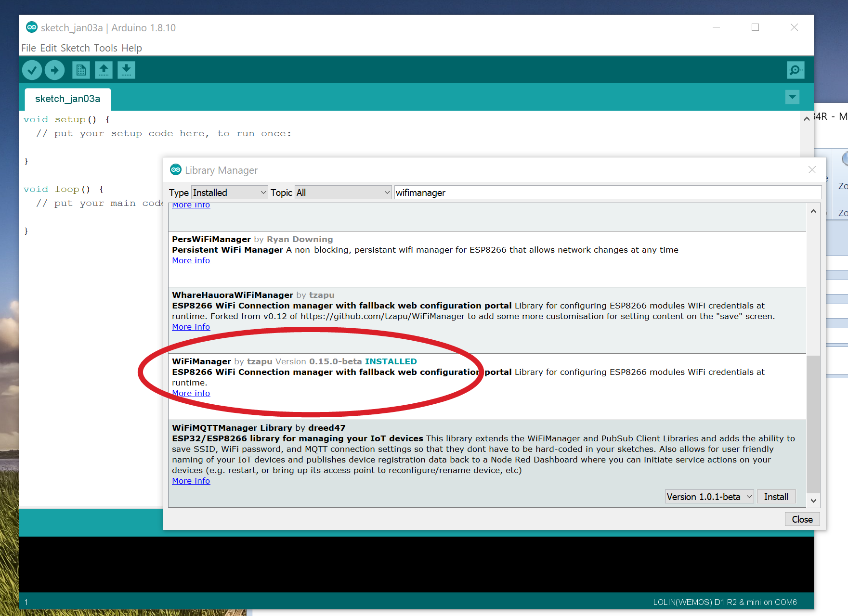Open More info link under WiFiMQTTManager Library

[x=191, y=481]
